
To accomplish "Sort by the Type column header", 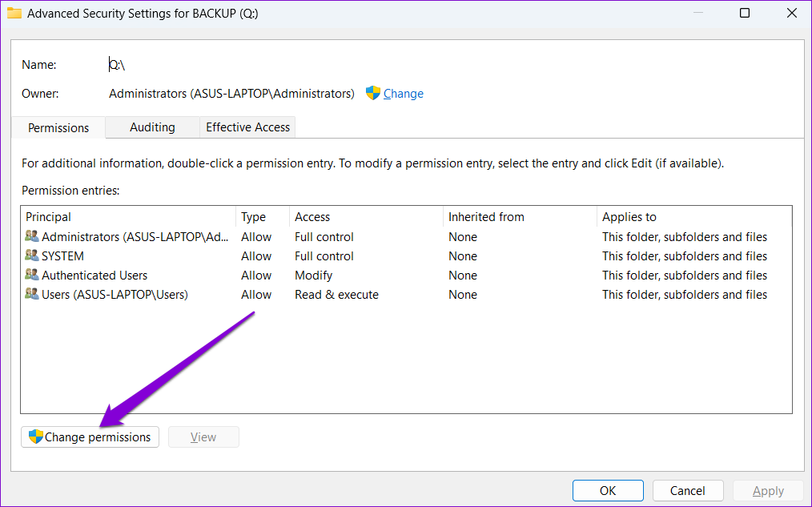I will tap(263, 216).
